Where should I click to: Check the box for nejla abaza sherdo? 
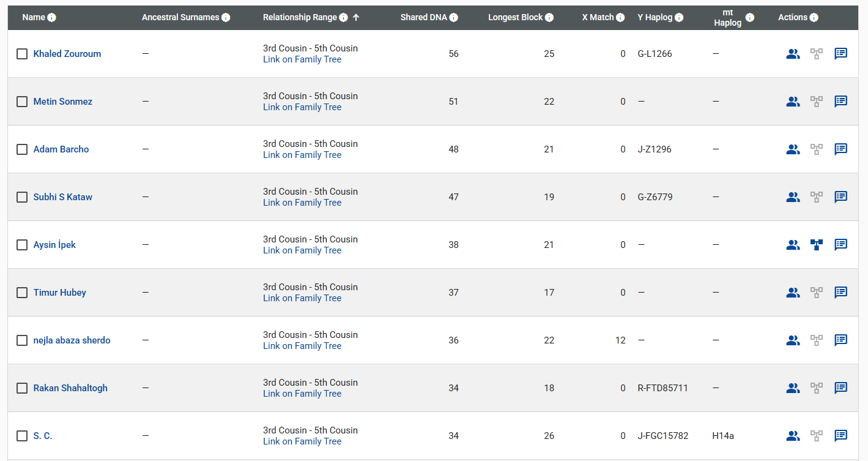(22, 340)
